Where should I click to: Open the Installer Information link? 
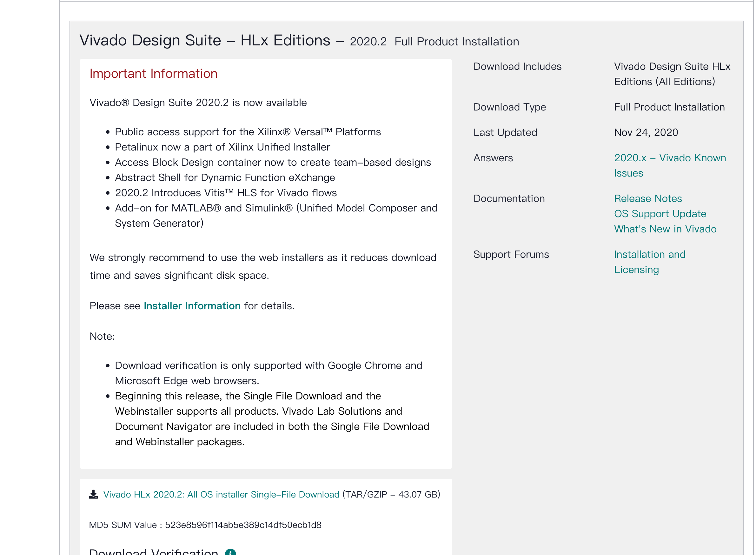192,306
